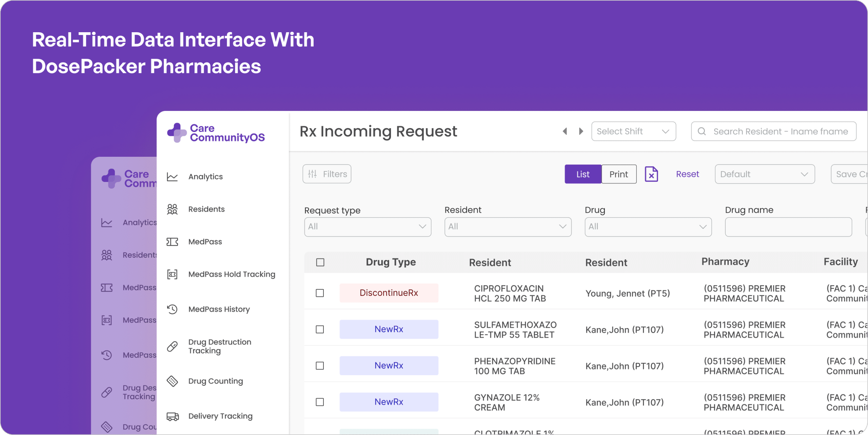Image resolution: width=868 pixels, height=435 pixels.
Task: Export list using the Excel file icon
Action: tap(651, 174)
